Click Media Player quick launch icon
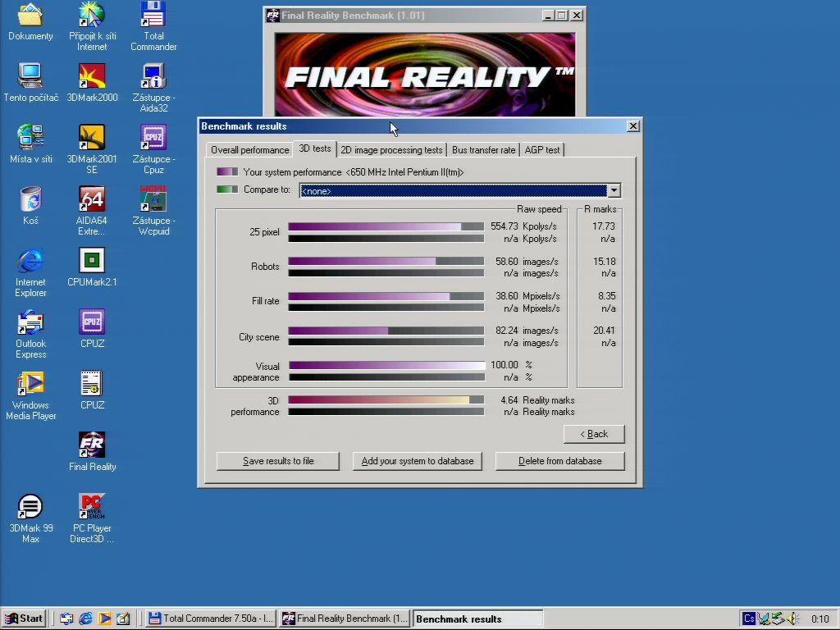Screen dimensions: 840x630 pyautogui.click(x=105, y=619)
